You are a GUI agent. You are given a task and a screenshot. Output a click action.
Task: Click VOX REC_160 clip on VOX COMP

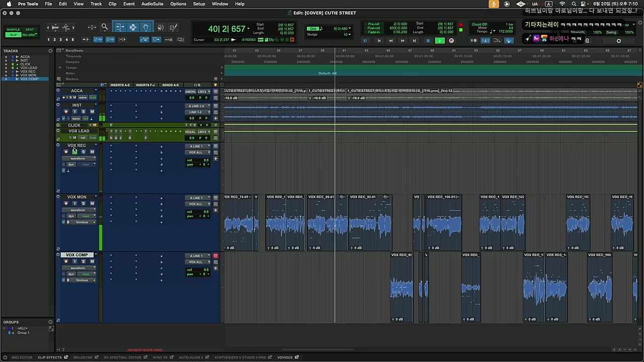pyautogui.click(x=600, y=288)
